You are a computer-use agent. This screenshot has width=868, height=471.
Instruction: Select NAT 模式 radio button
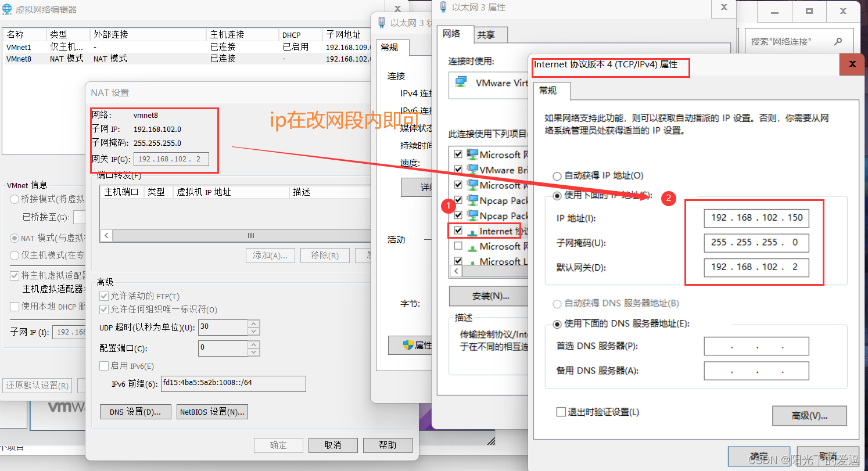pyautogui.click(x=15, y=238)
